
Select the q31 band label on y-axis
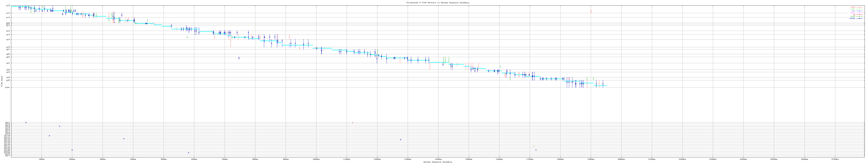click(8, 63)
